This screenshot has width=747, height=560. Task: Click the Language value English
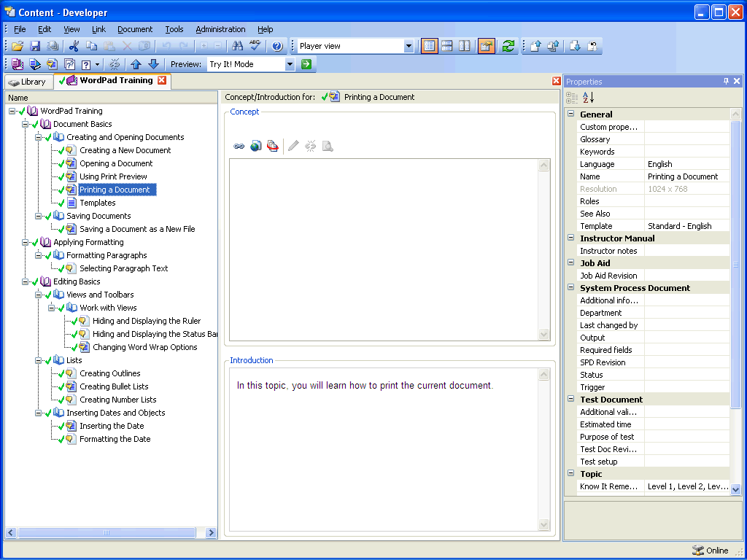click(659, 164)
